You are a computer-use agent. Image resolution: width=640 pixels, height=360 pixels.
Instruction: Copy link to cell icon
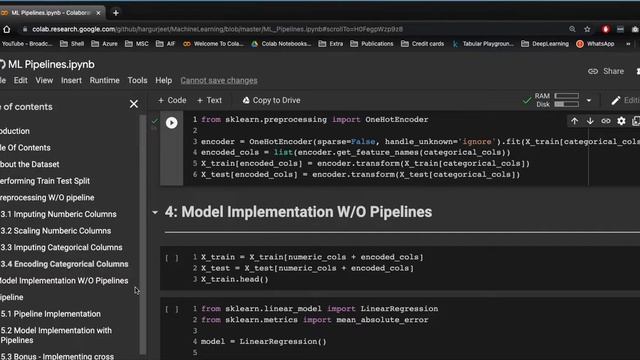click(606, 121)
